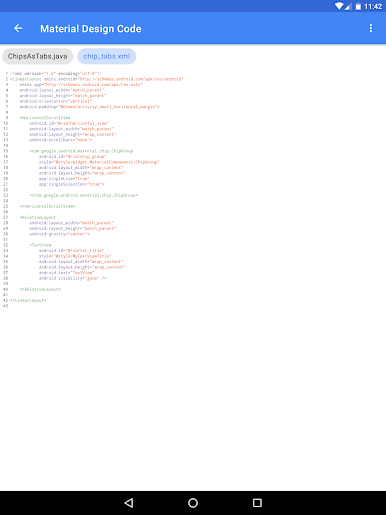
Task: Click android:gravity="center" line
Action: pos(59,234)
